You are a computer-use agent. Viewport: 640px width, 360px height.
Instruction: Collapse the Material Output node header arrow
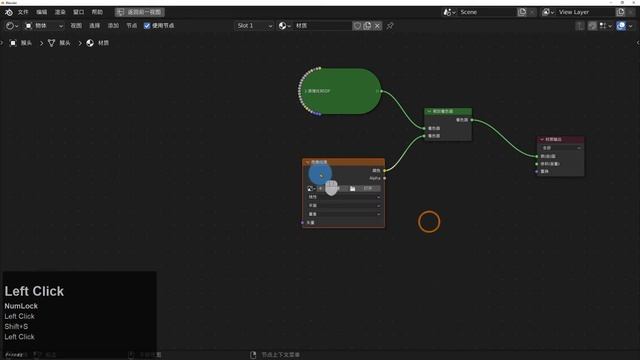point(542,140)
